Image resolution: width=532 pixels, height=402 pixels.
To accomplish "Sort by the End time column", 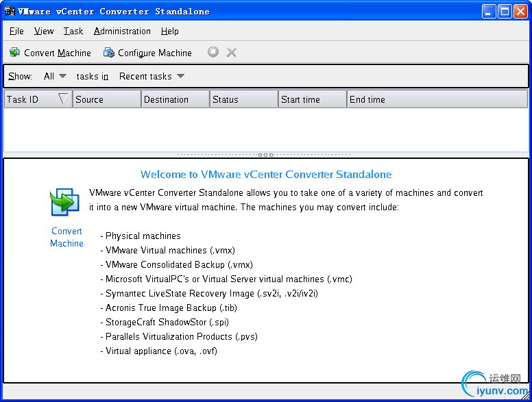I will click(437, 99).
